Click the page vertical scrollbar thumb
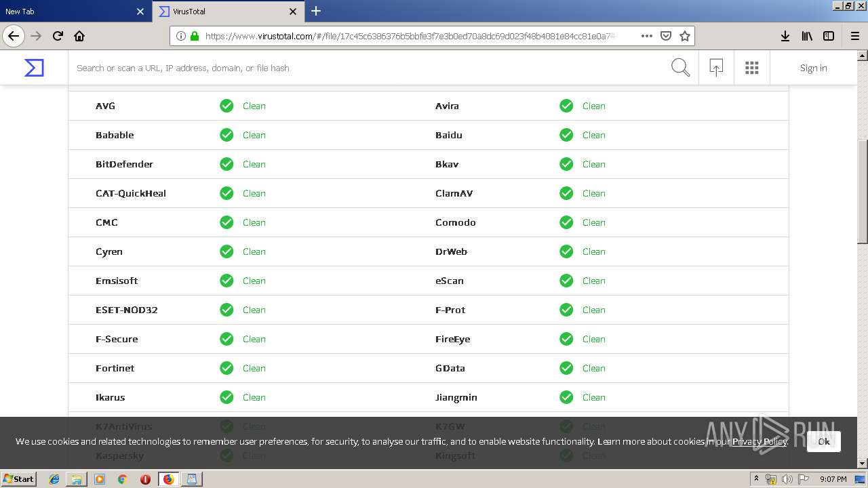The height and width of the screenshot is (488, 868). coord(863,191)
